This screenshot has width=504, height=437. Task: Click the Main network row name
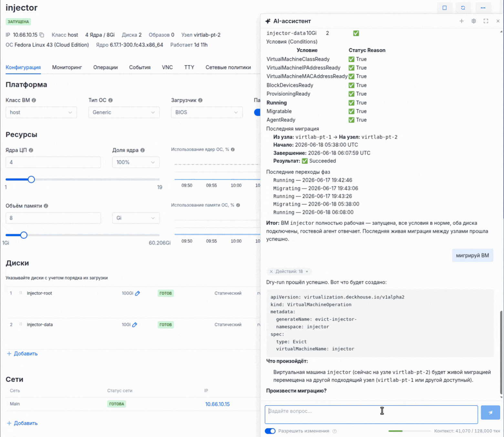click(x=15, y=404)
